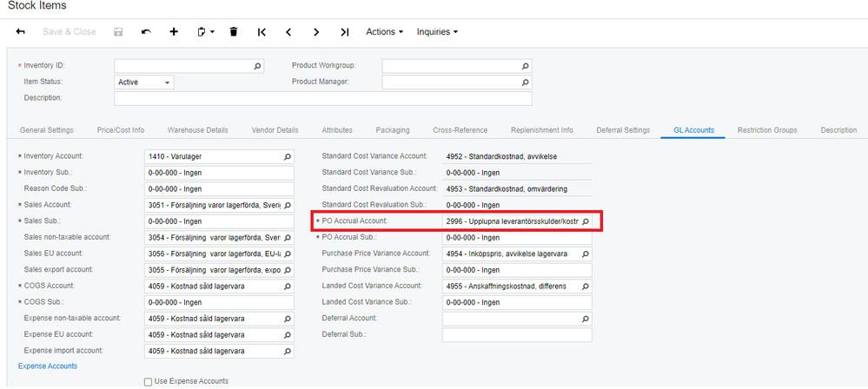Screen dimensions: 868x389
Task: Open PO Accrual Account lookup magnifier
Action: point(585,221)
